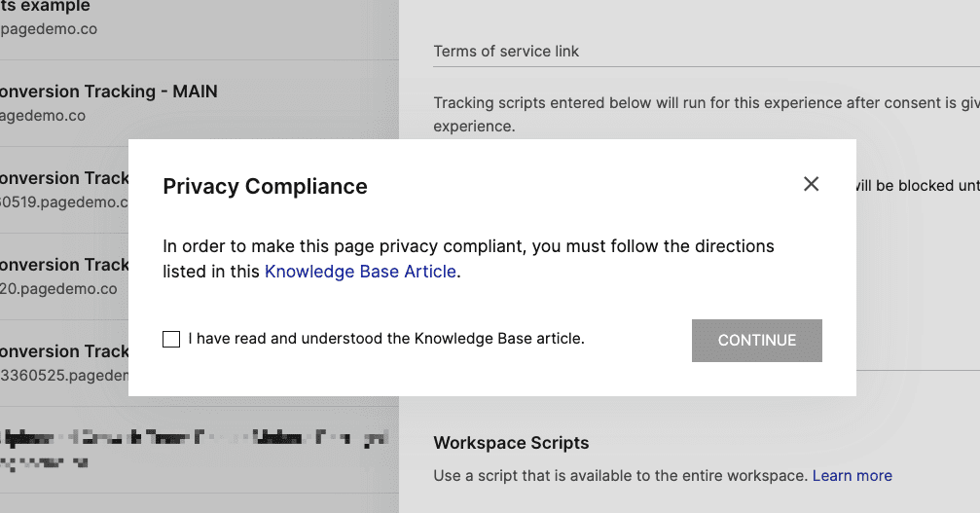Click the domain under Conversion Tracking - MAIN
980x513 pixels.
(x=43, y=116)
